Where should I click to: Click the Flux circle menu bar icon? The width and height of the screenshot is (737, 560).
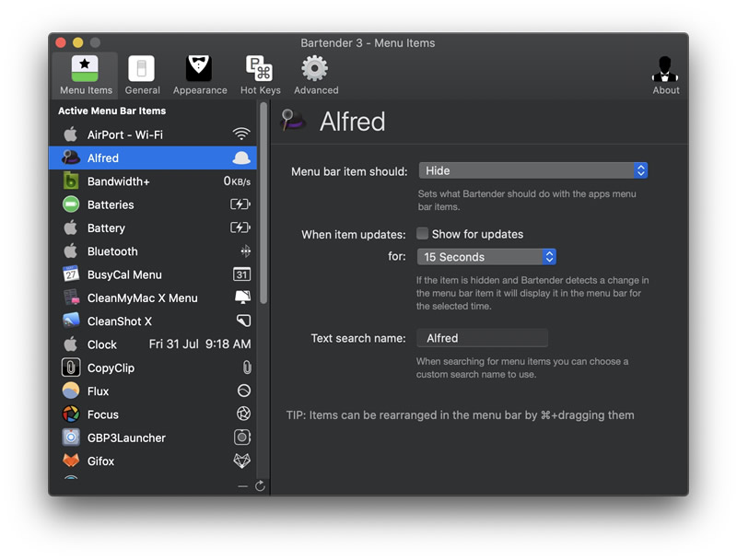coord(244,391)
